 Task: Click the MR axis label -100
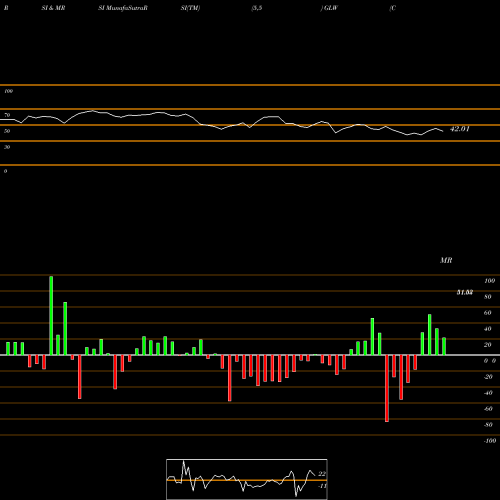[490, 441]
